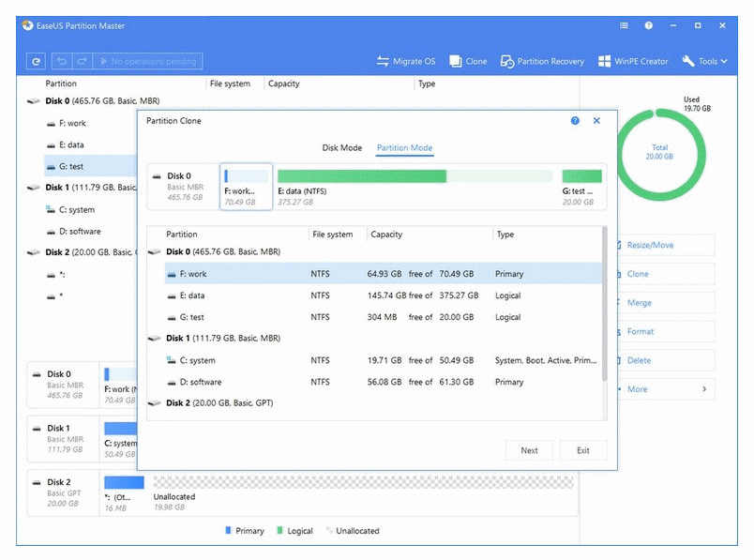This screenshot has width=754, height=560.
Task: Open the Clone tool in the top toolbar
Action: click(468, 62)
